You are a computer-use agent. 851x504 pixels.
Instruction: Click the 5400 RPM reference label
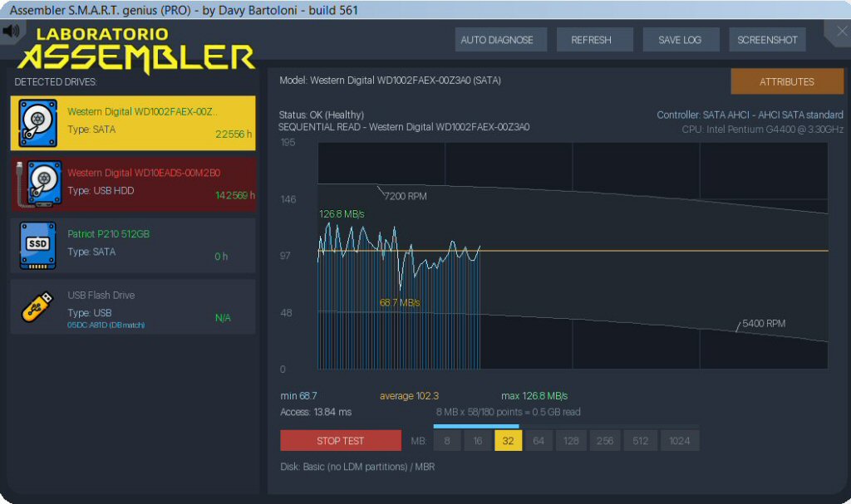tap(764, 323)
